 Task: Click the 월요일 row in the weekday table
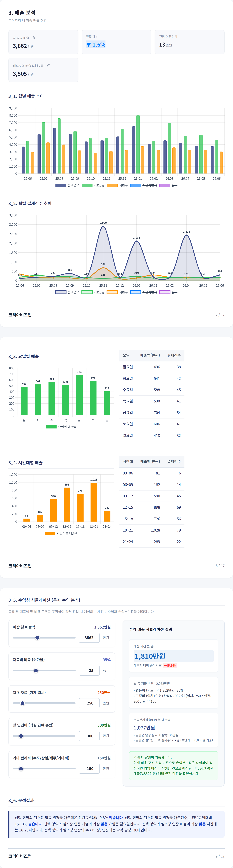pyautogui.click(x=152, y=367)
